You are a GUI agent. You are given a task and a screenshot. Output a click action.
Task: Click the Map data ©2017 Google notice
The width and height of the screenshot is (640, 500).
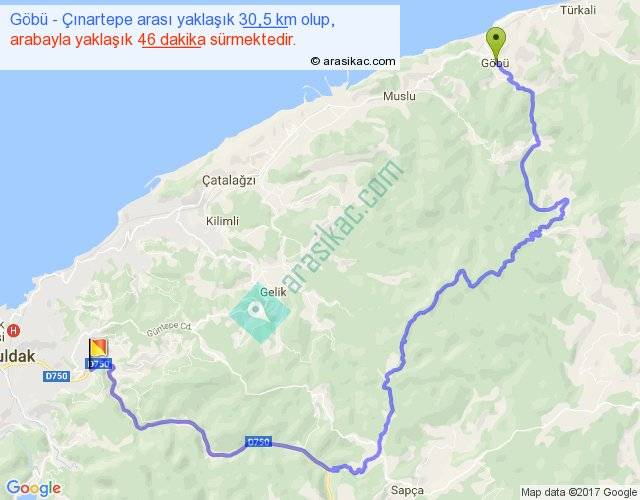pyautogui.click(x=579, y=492)
